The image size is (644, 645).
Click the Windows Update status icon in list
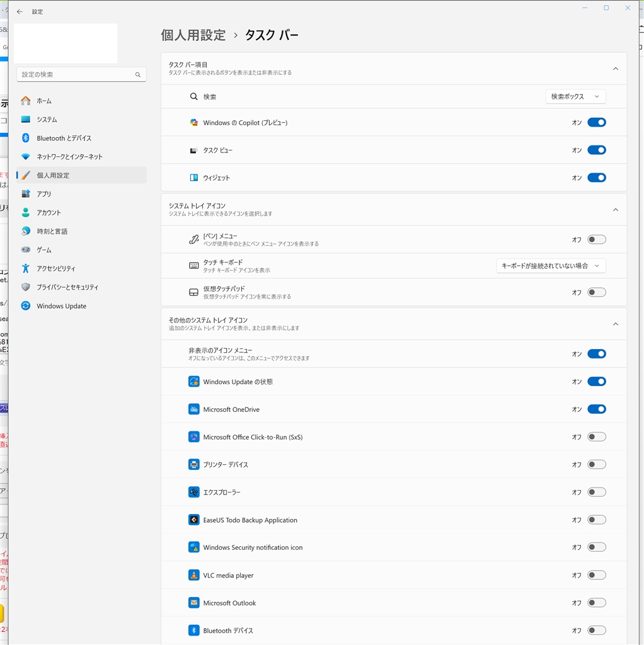[x=194, y=382]
